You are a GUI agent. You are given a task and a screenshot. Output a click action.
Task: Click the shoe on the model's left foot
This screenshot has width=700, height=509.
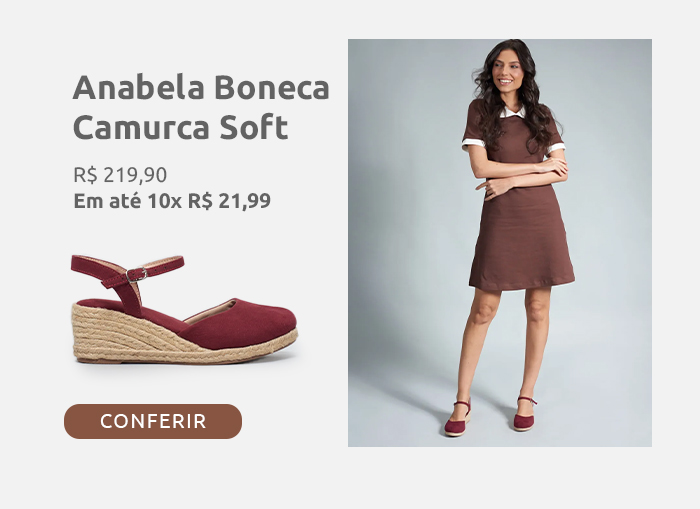coord(525,414)
